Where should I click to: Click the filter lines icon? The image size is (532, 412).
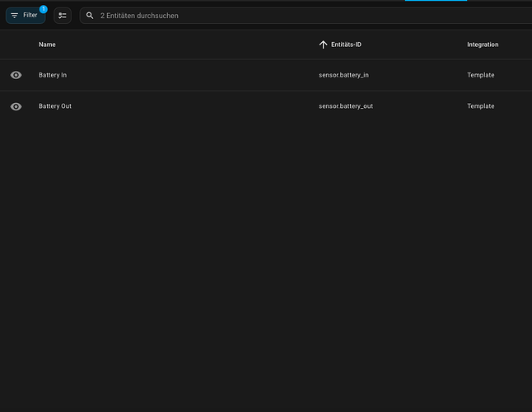click(x=14, y=16)
